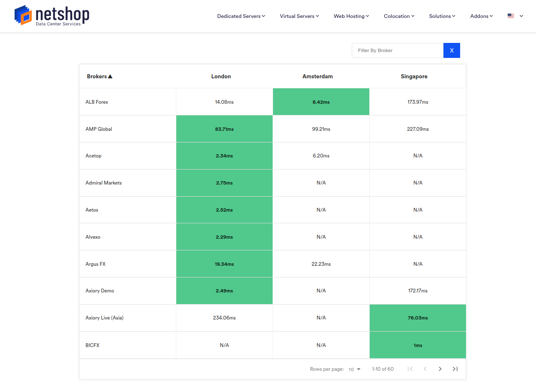Click the 83.71ms London cell

(224, 129)
